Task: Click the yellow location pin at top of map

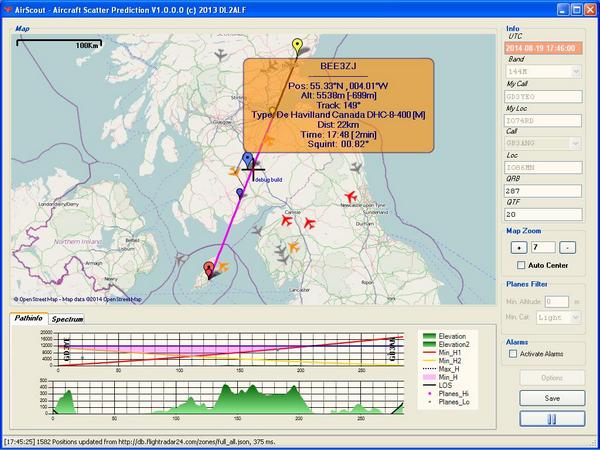Action: (297, 47)
